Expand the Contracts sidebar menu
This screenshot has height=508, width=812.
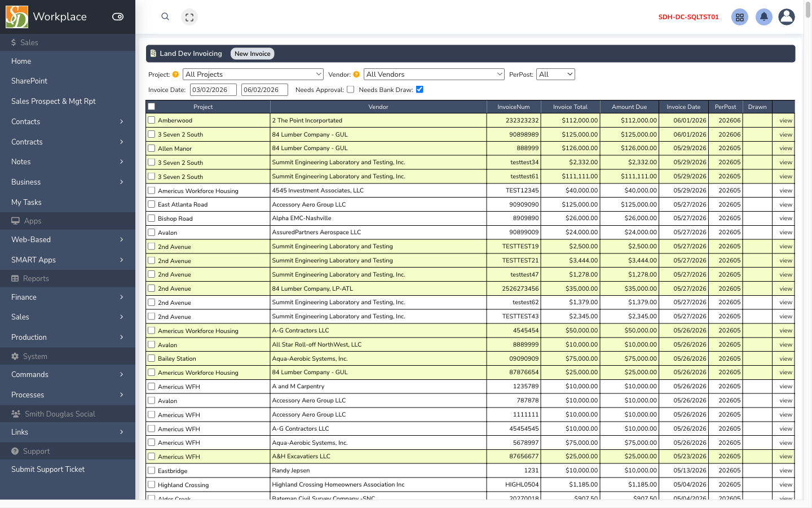click(x=68, y=142)
